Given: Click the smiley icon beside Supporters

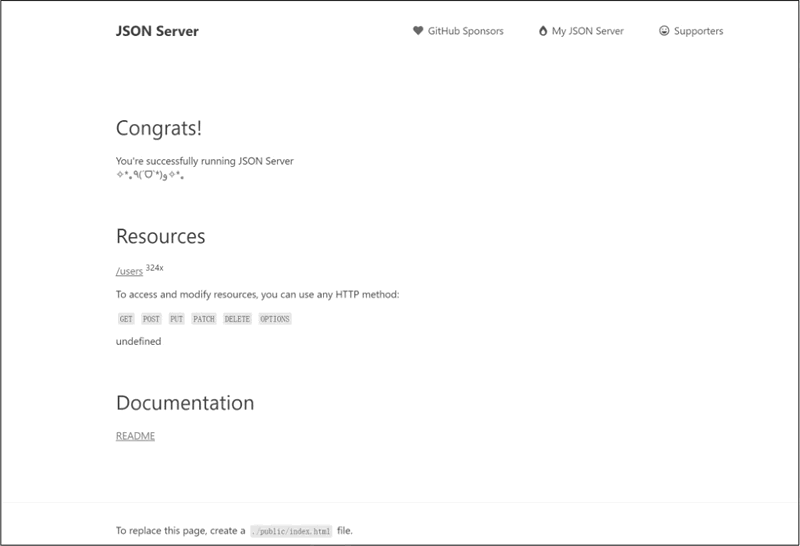Looking at the screenshot, I should pos(664,31).
